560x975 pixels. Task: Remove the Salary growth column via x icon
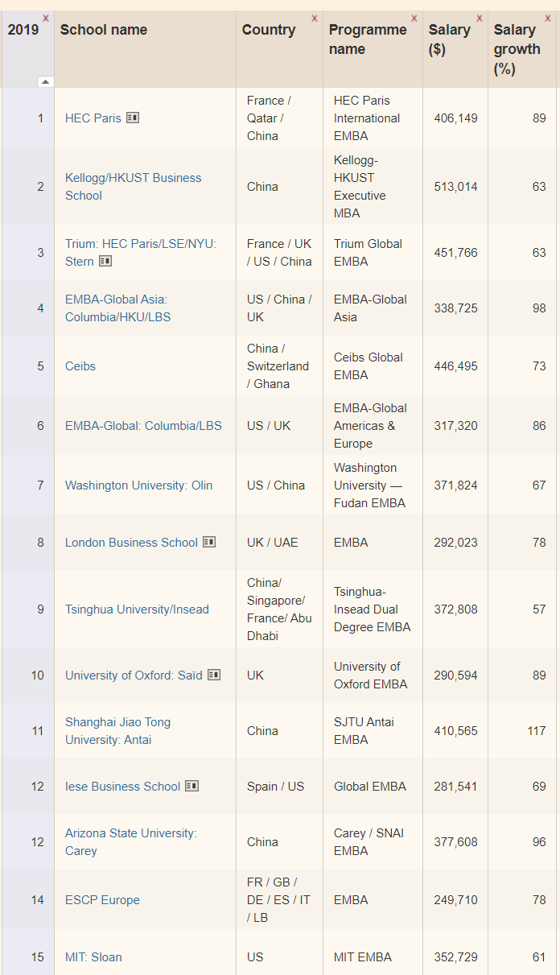coord(549,18)
